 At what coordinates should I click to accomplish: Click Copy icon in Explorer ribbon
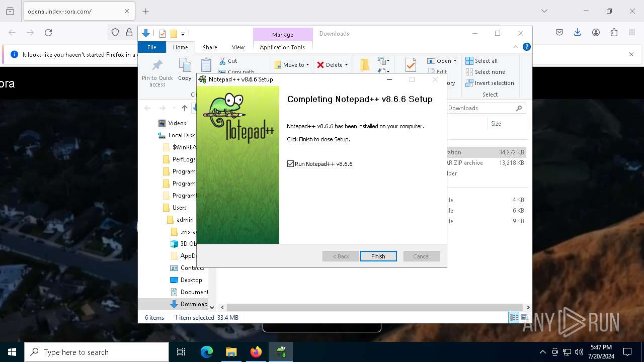(185, 69)
